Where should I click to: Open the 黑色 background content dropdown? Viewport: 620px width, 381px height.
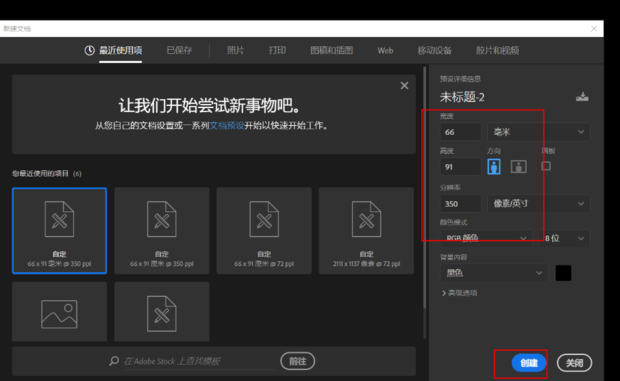click(494, 273)
